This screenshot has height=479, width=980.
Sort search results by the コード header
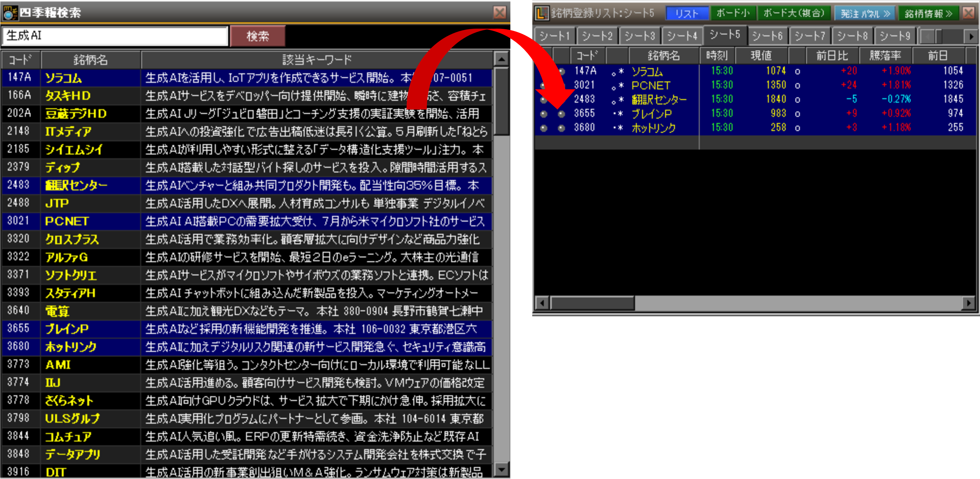pyautogui.click(x=21, y=60)
